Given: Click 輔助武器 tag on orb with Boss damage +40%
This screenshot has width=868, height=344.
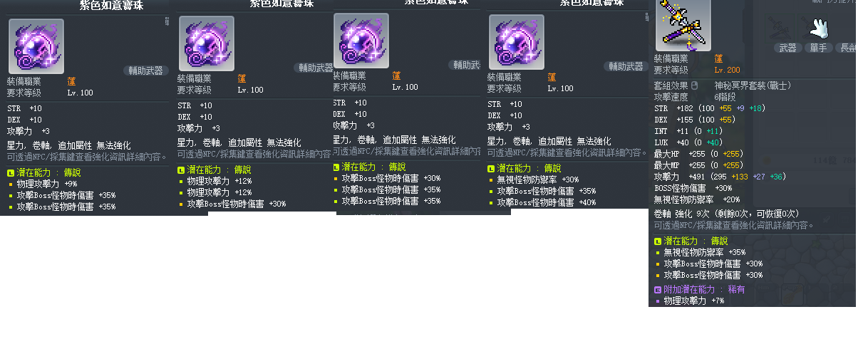Looking at the screenshot, I should pos(626,66).
